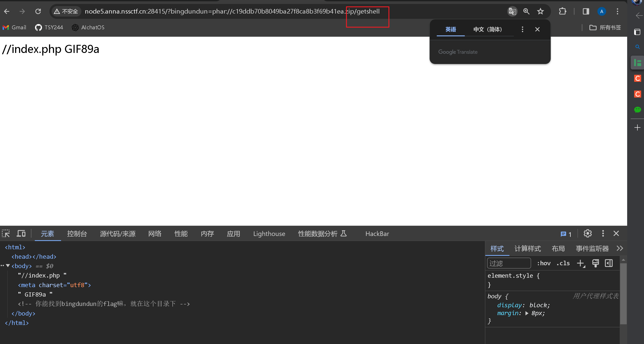This screenshot has width=644, height=344.
Task: Open the browser extensions puzzle icon
Action: tap(563, 11)
